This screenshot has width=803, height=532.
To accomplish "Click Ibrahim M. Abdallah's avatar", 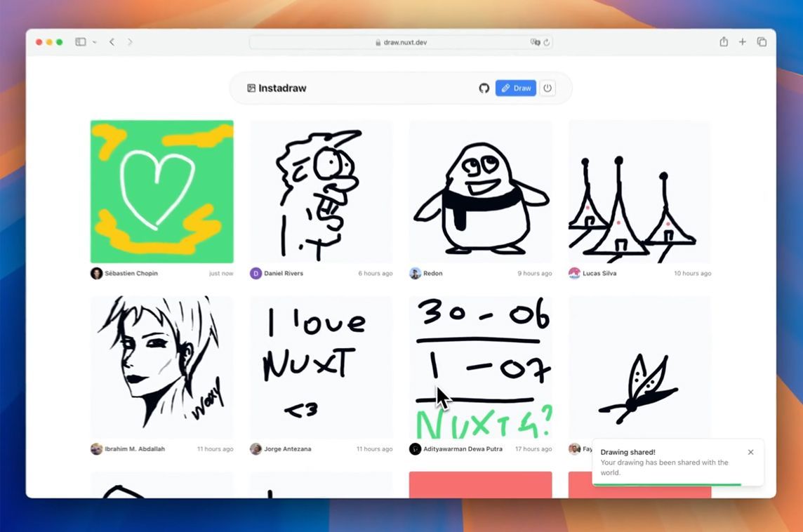I will point(96,449).
